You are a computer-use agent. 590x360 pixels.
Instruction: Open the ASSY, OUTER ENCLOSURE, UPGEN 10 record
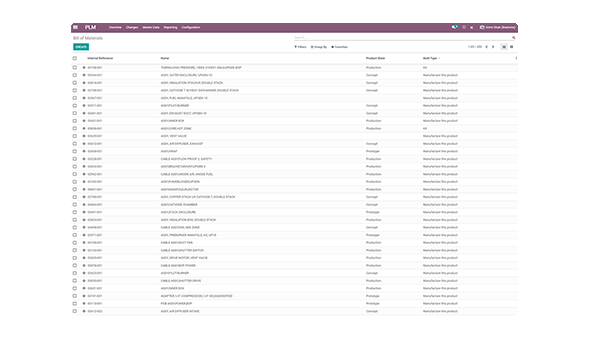pos(186,75)
